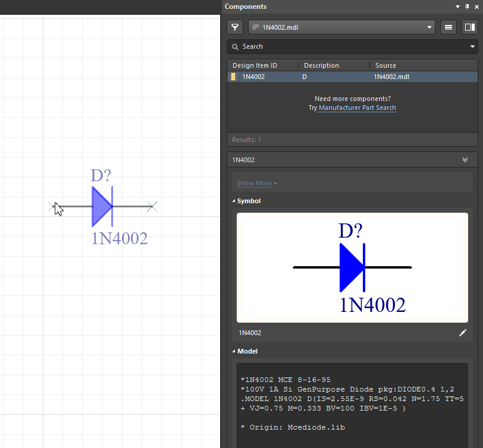Open the Manufacturer Part Search link

coord(357,108)
